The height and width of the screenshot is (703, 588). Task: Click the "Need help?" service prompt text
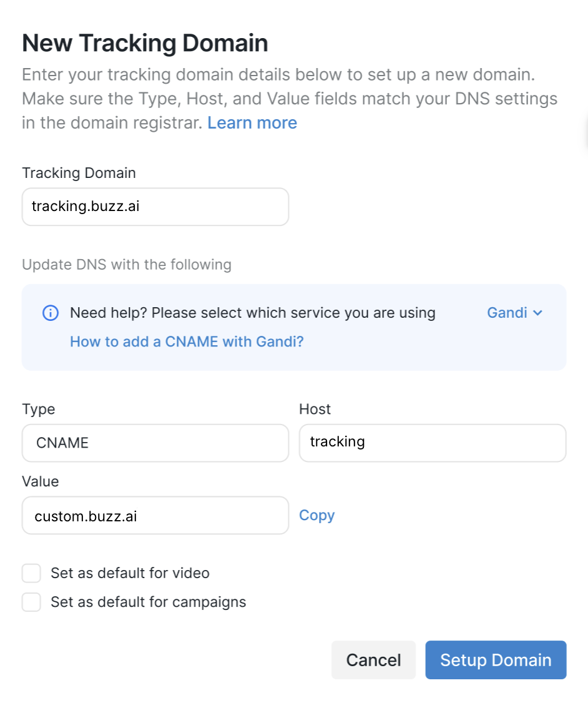tap(253, 313)
